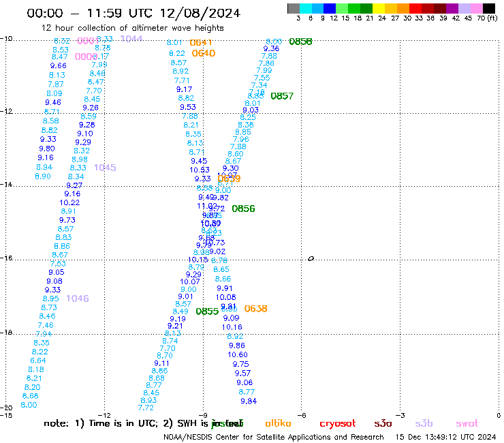Click the cyan swatch in the color scale
This screenshot has height=443, width=504.
tap(306, 8)
